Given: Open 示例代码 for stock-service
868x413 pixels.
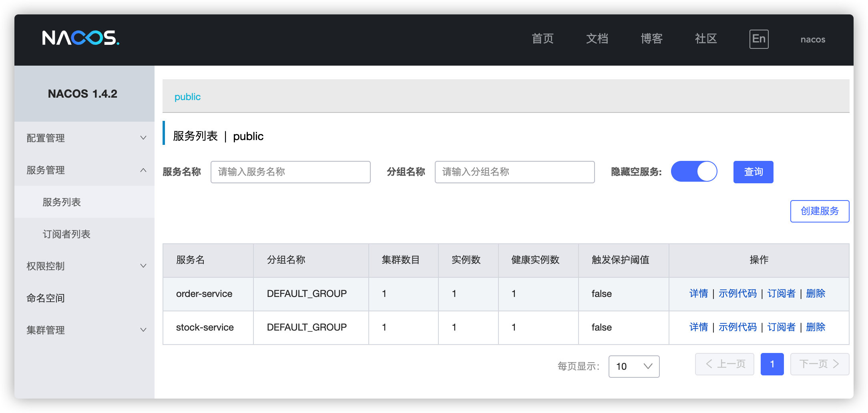Looking at the screenshot, I should tap(737, 327).
